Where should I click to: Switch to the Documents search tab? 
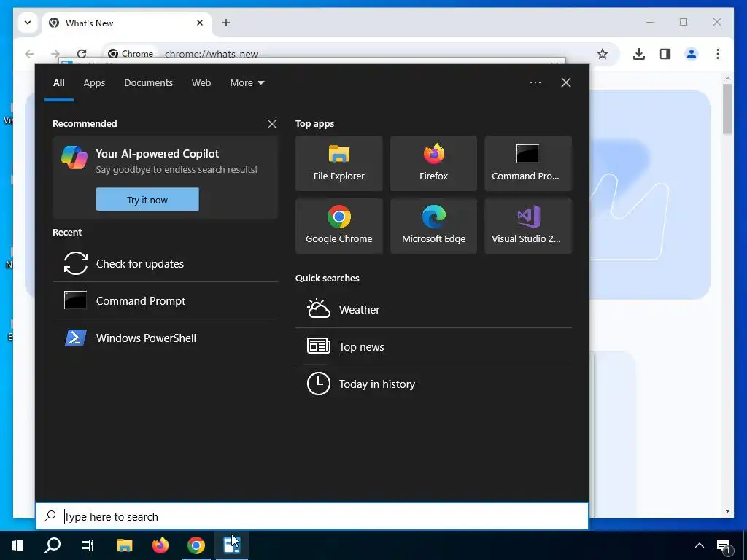[148, 83]
